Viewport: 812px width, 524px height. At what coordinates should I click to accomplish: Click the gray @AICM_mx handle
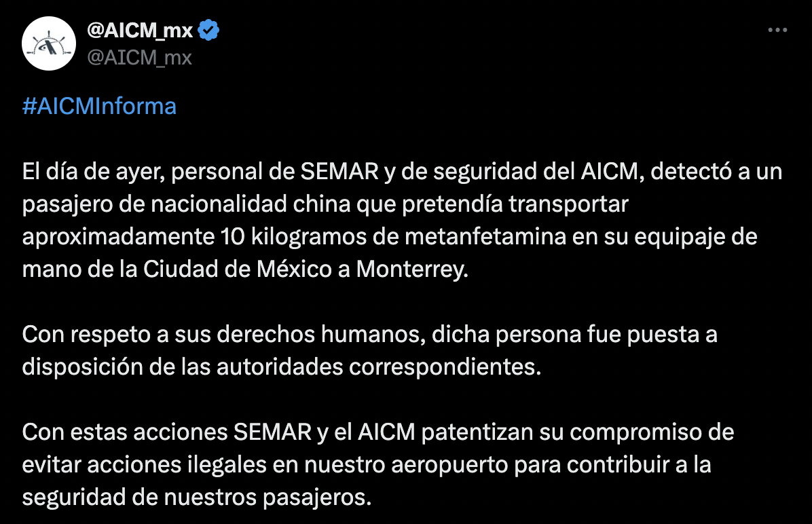coord(139,58)
